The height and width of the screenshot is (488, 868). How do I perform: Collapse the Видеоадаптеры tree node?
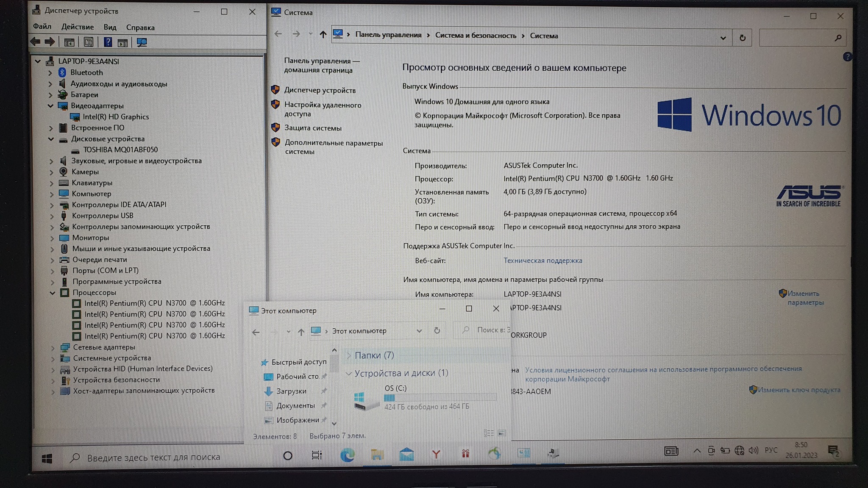pos(51,106)
